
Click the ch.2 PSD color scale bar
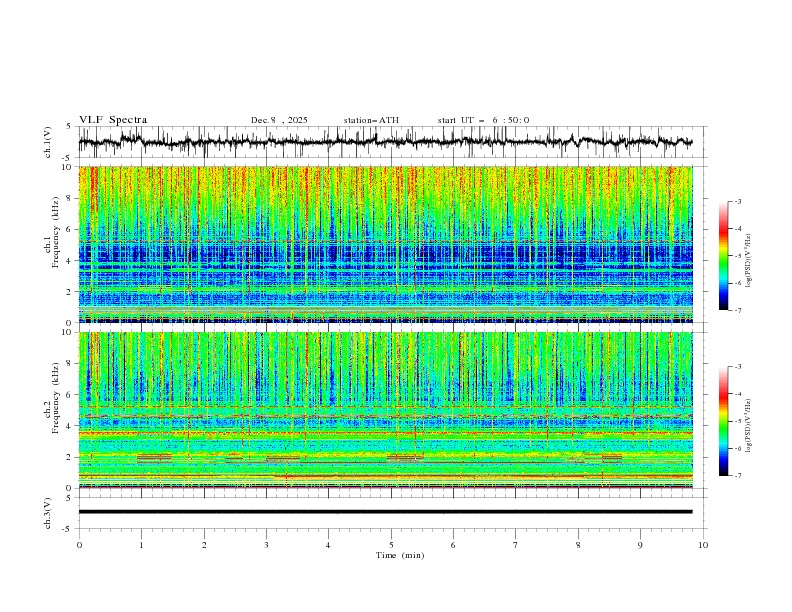[x=723, y=421]
